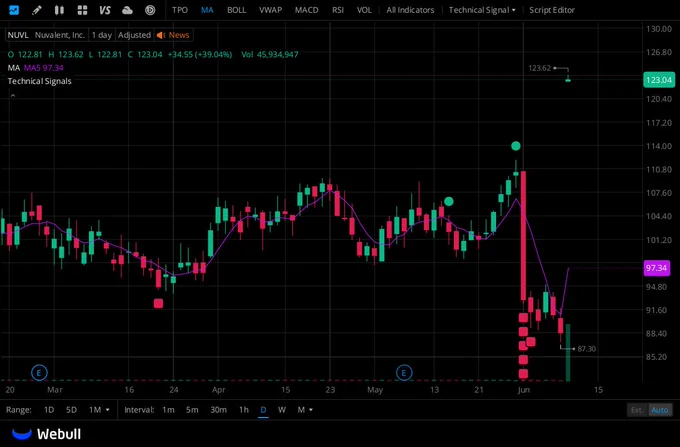Expand the 1M range dropdown arrow
This screenshot has height=447, width=680.
pyautogui.click(x=108, y=410)
